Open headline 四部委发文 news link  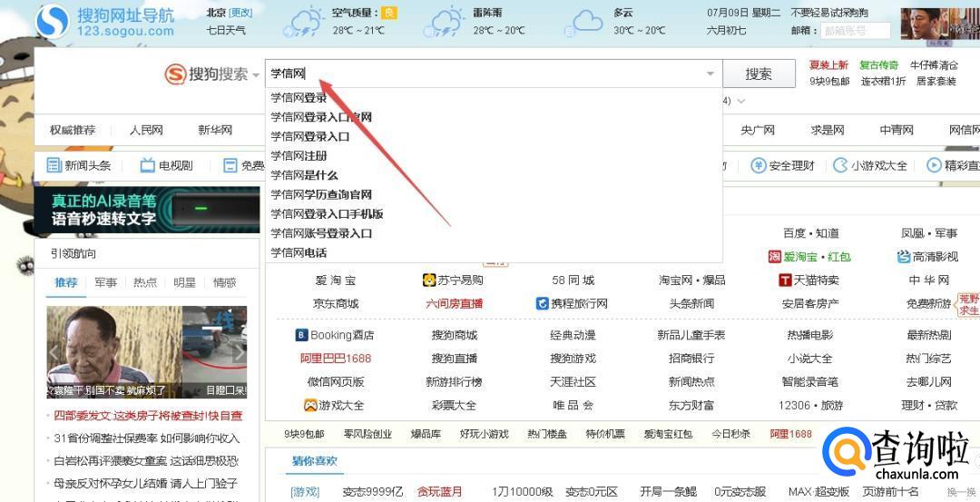point(148,416)
